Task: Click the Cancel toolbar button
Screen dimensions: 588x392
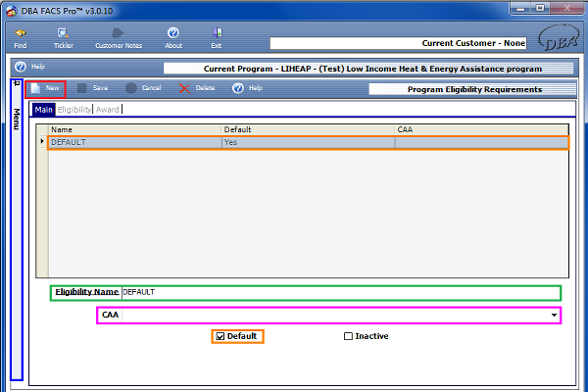Action: pyautogui.click(x=143, y=88)
